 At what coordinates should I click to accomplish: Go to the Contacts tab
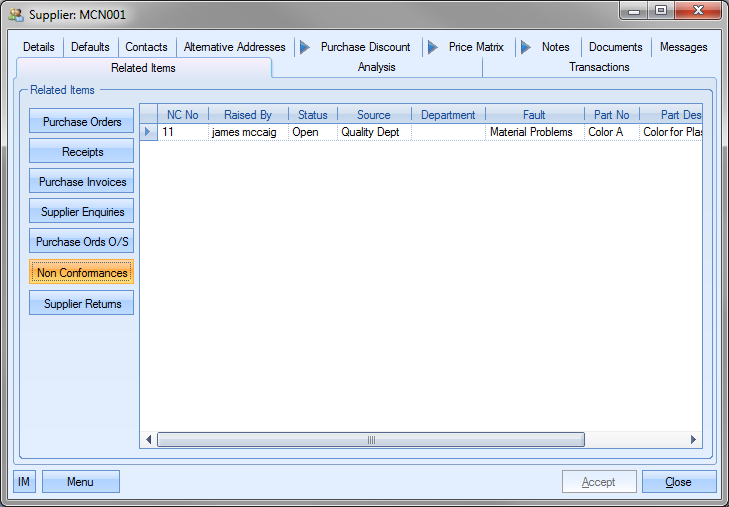[x=146, y=47]
